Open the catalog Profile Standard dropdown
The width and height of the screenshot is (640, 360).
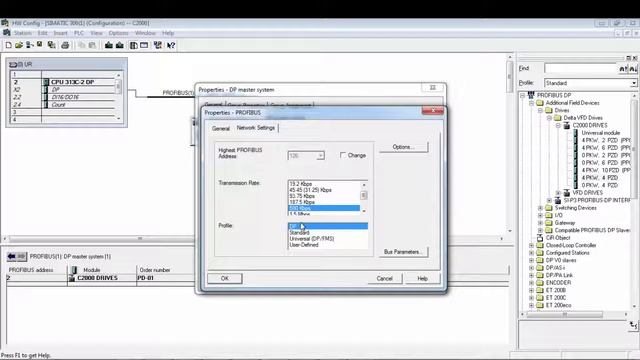click(x=633, y=83)
